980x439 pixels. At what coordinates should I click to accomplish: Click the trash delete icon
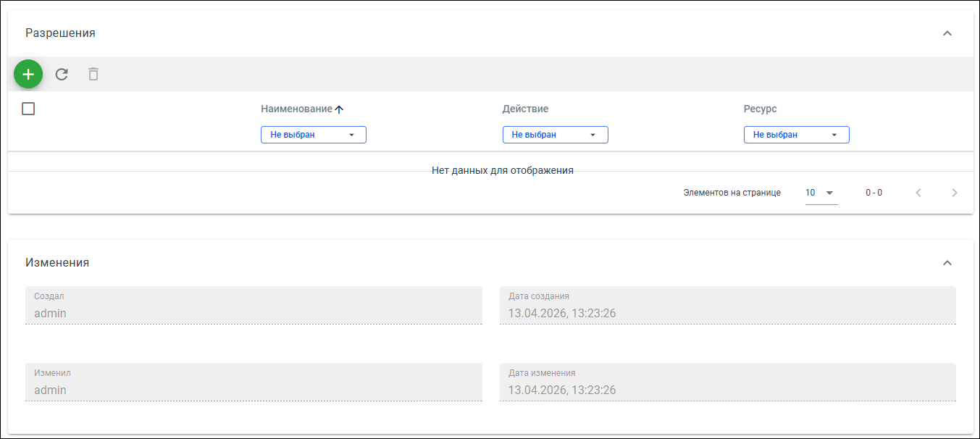(x=93, y=74)
